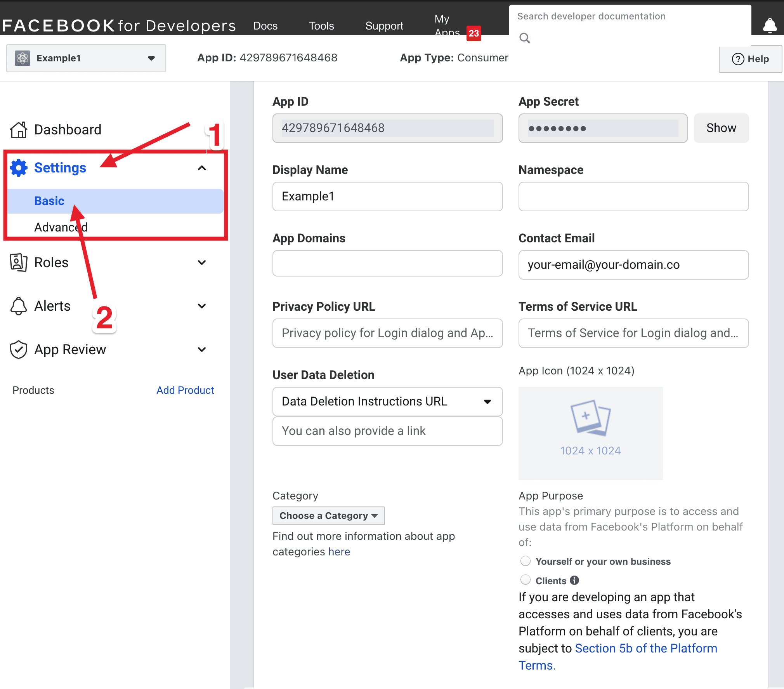This screenshot has width=784, height=689.
Task: Click the Search developer documentation box
Action: 630,16
